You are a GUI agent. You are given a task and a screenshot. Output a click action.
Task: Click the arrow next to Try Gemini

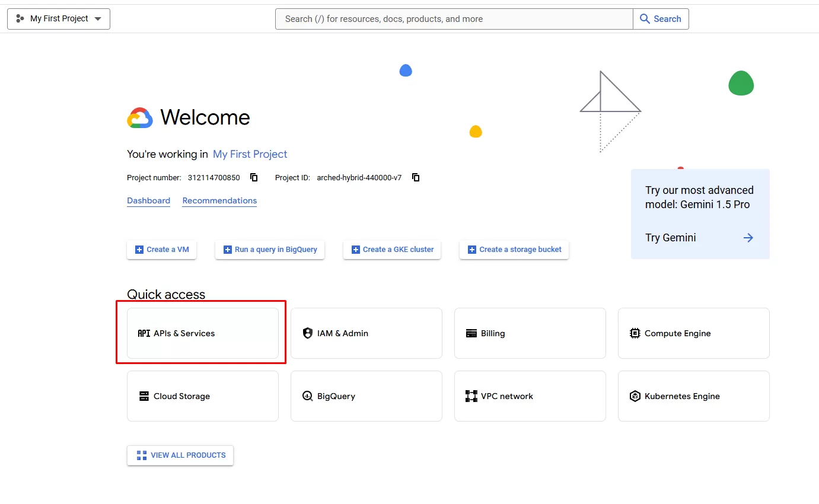click(748, 238)
